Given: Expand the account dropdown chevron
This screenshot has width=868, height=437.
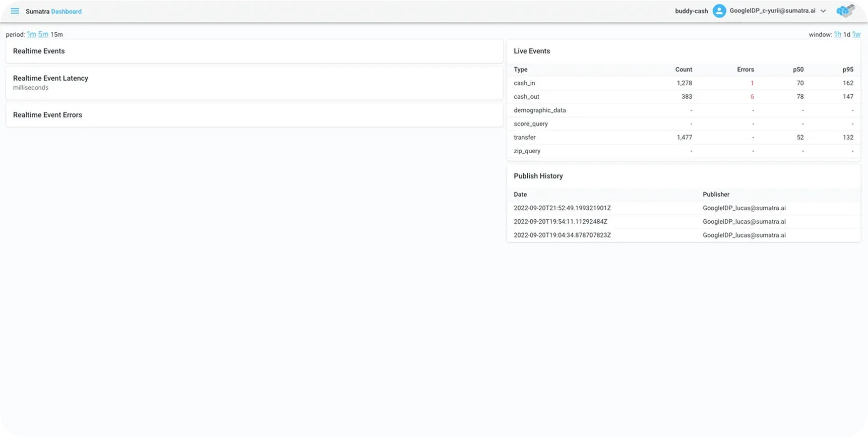Looking at the screenshot, I should tap(823, 11).
